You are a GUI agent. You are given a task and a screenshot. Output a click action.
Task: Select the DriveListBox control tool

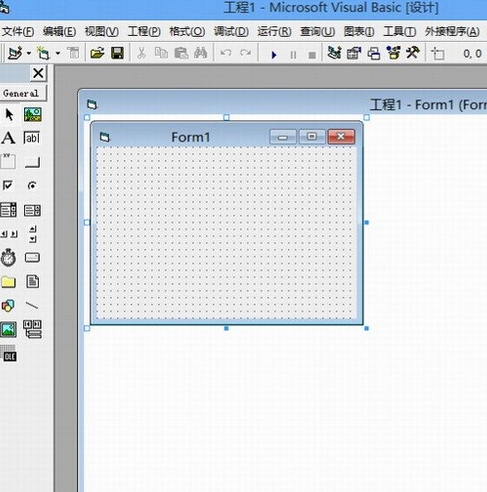pos(32,258)
